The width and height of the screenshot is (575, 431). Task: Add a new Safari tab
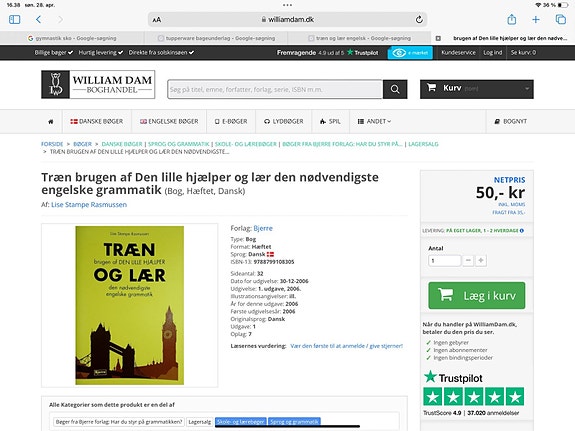[x=536, y=19]
